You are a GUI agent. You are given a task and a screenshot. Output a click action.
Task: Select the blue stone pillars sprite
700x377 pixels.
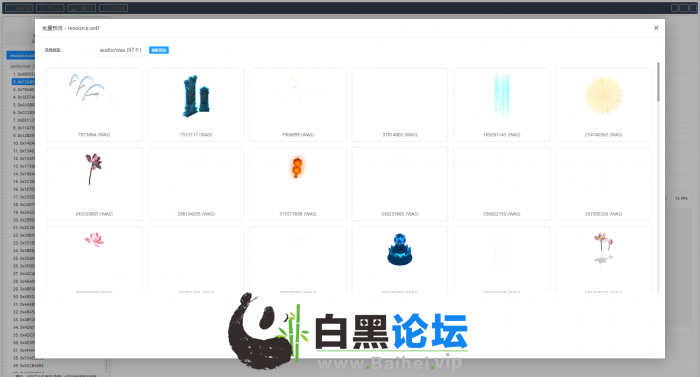[x=196, y=105]
